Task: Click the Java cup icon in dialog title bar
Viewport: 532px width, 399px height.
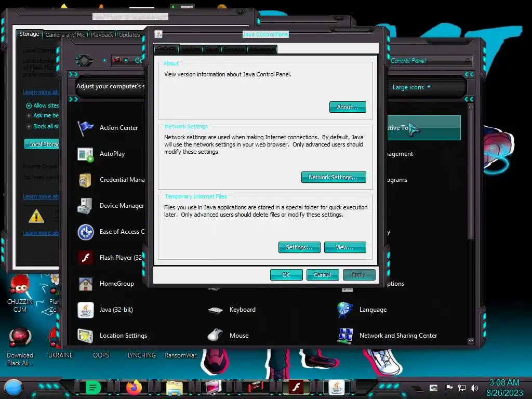Action: pos(158,34)
